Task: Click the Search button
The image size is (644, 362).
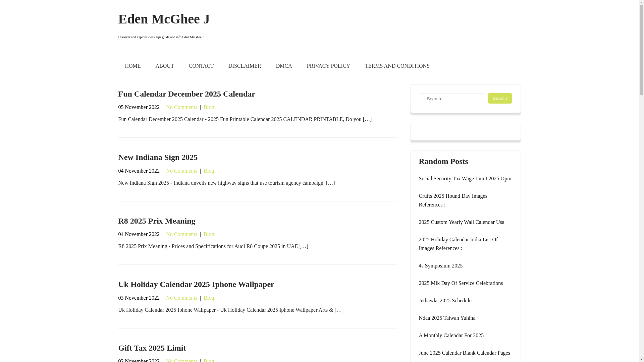Action: [x=499, y=98]
